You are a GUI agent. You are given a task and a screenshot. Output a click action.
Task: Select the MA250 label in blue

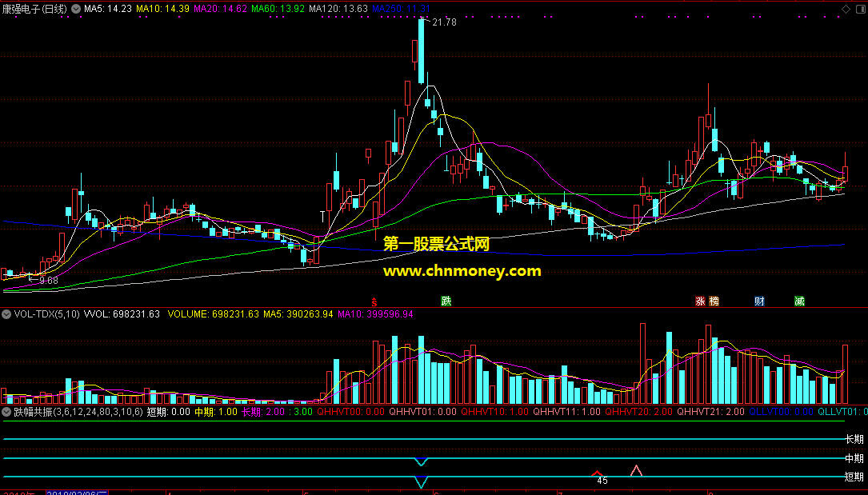pos(402,9)
